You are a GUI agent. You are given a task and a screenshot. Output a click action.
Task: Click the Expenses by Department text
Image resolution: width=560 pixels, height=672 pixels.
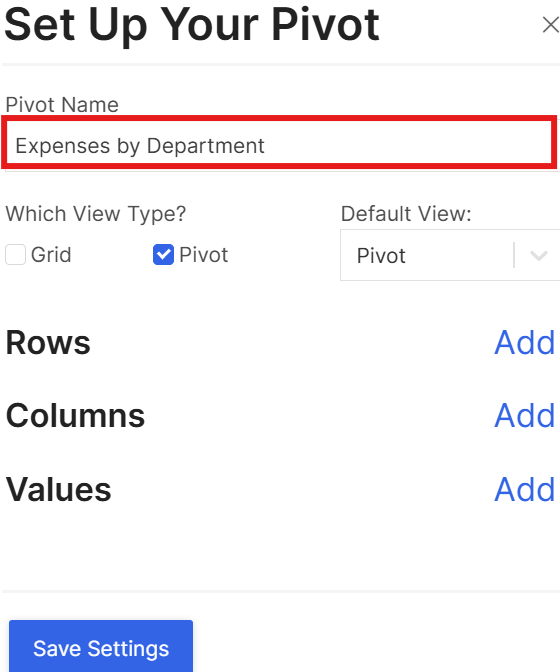140,146
